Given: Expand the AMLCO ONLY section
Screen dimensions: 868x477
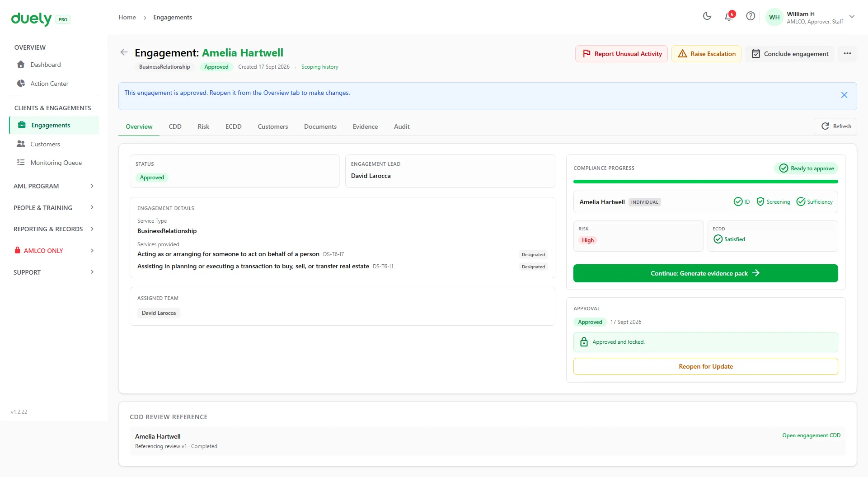Looking at the screenshot, I should [x=54, y=251].
